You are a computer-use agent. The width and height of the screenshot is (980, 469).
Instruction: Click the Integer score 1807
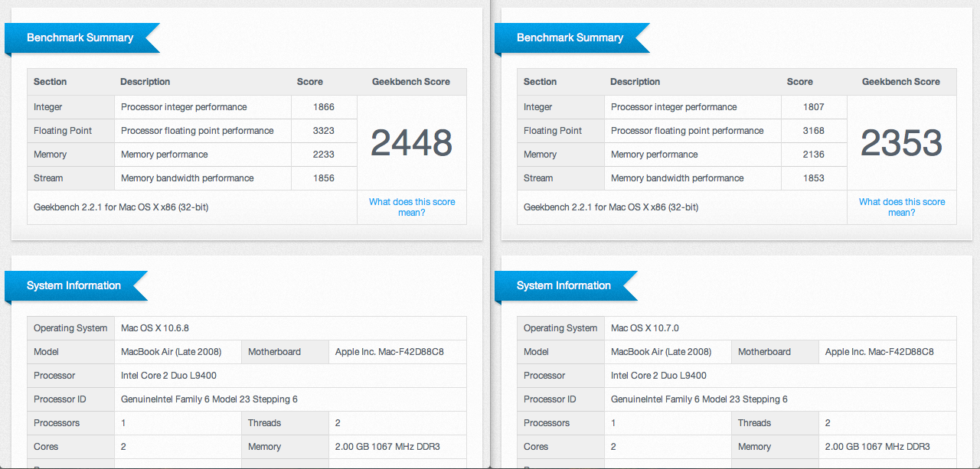click(x=814, y=107)
